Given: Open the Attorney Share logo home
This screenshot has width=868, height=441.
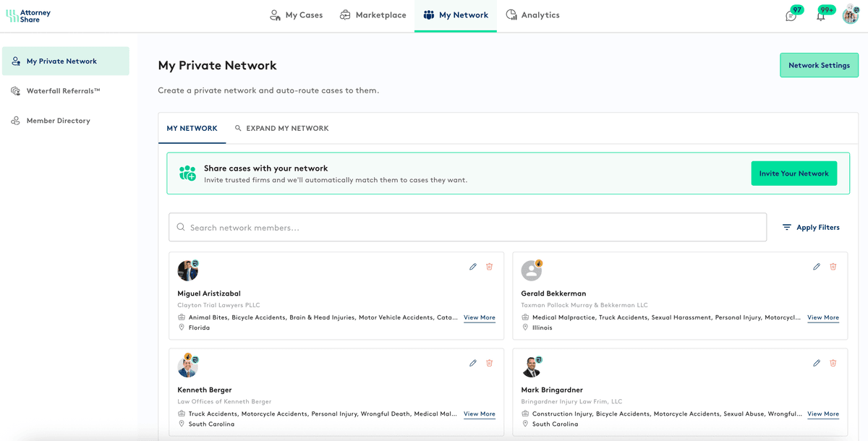Looking at the screenshot, I should point(28,15).
